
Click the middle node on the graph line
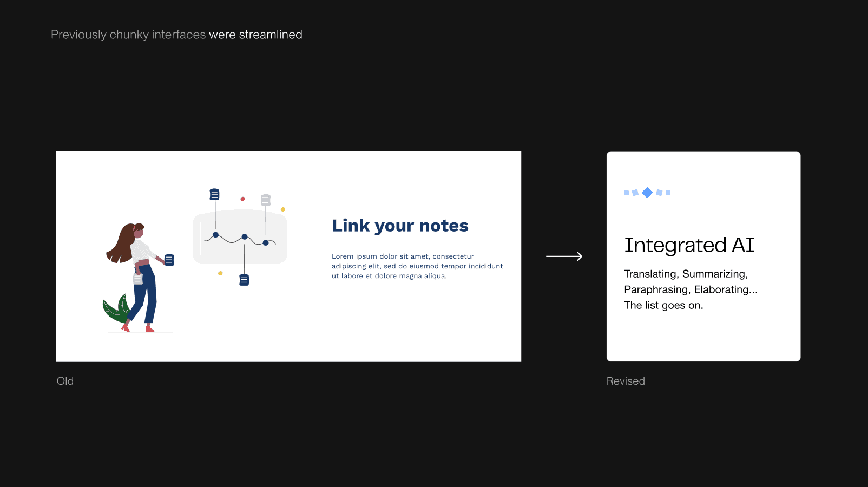click(x=245, y=236)
